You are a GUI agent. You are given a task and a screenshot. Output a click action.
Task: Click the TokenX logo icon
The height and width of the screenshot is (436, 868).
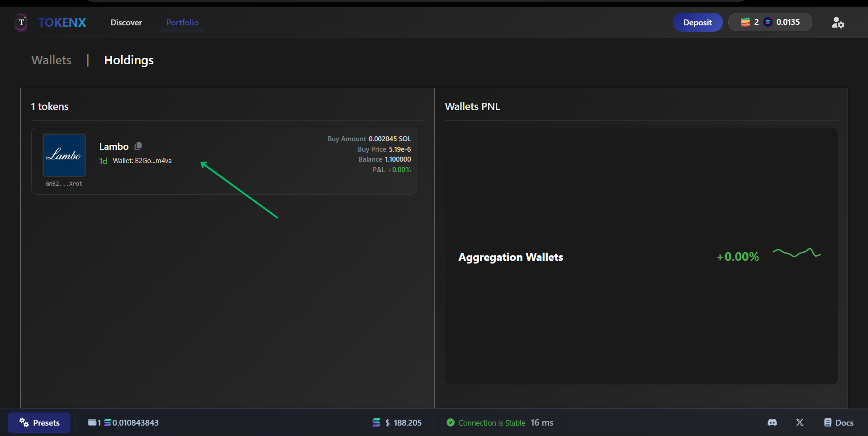pos(21,22)
